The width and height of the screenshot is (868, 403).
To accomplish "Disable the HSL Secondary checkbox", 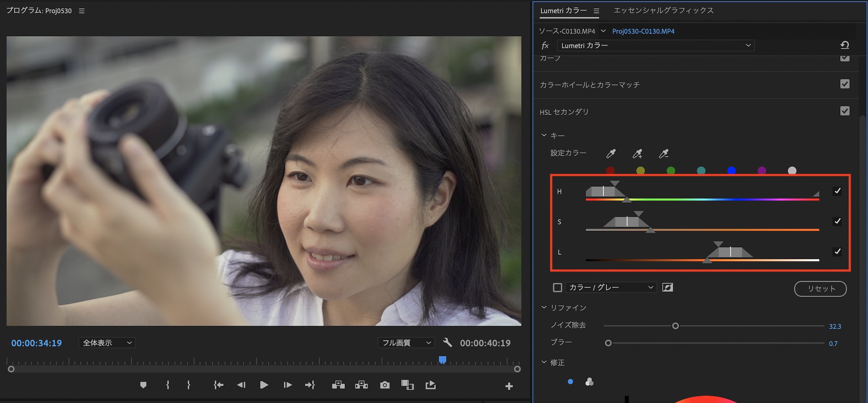I will [845, 111].
